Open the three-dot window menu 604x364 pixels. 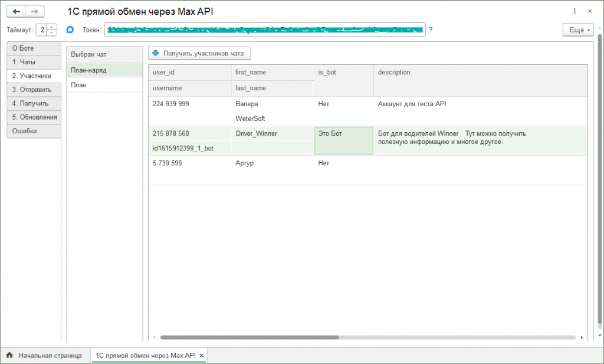point(575,11)
